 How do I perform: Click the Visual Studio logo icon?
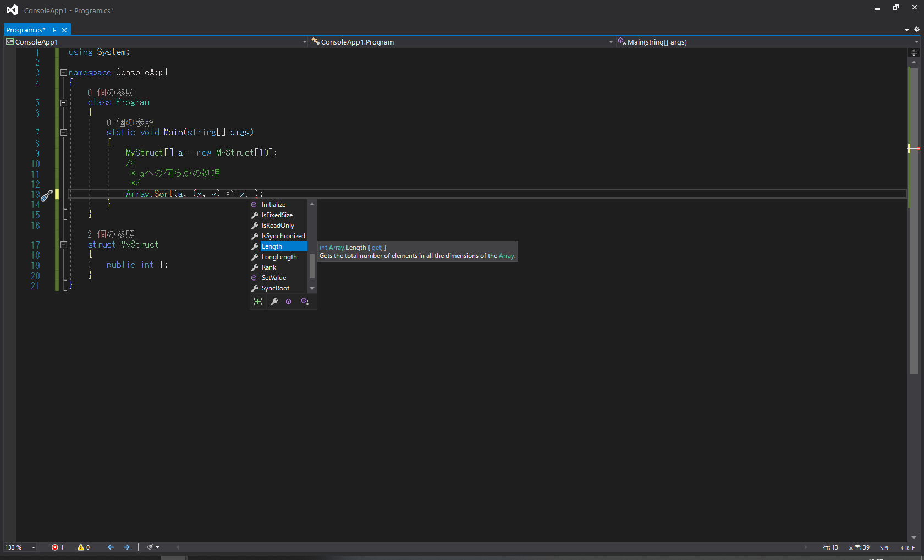[12, 10]
